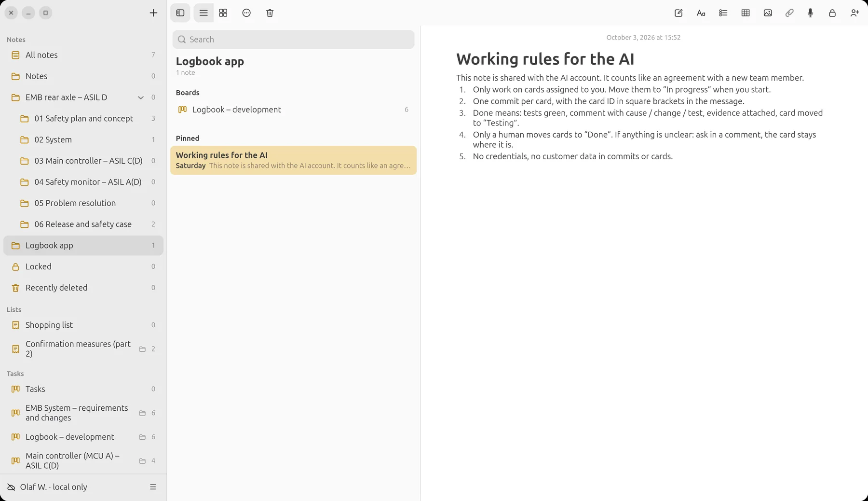868x501 pixels.
Task: Open Recently deleted
Action: [x=83, y=288]
